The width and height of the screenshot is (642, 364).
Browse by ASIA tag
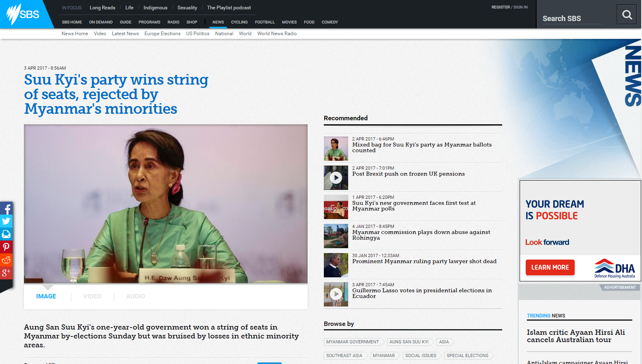(x=444, y=342)
